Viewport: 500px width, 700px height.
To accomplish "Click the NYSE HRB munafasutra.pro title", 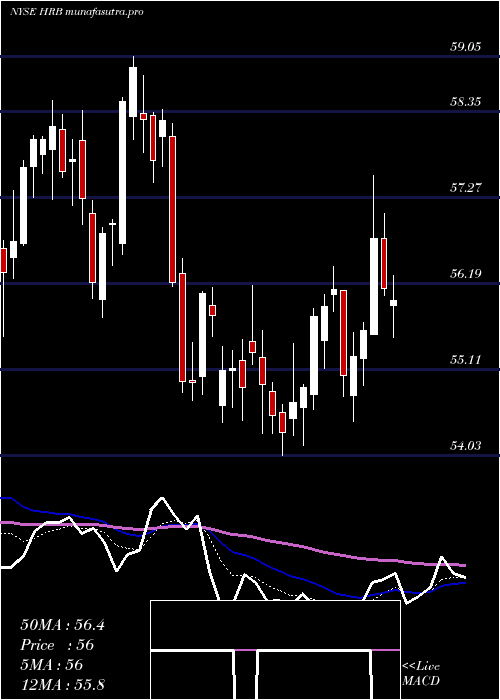I will 77,12.
